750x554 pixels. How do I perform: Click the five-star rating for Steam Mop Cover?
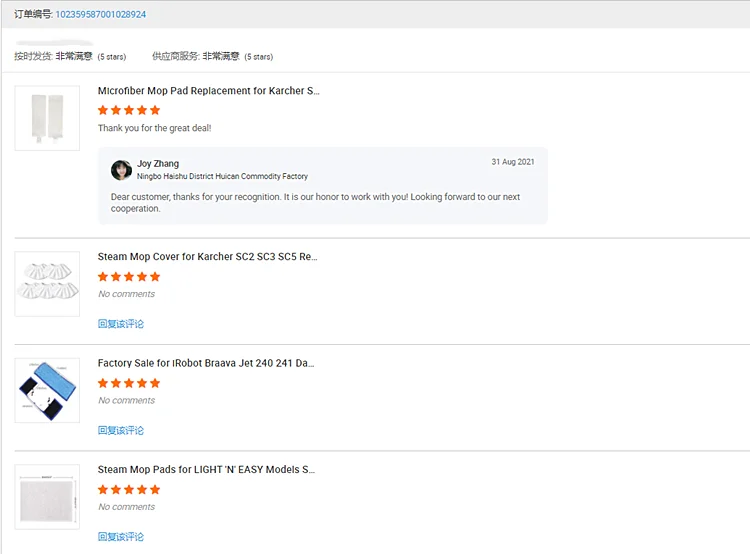[129, 277]
